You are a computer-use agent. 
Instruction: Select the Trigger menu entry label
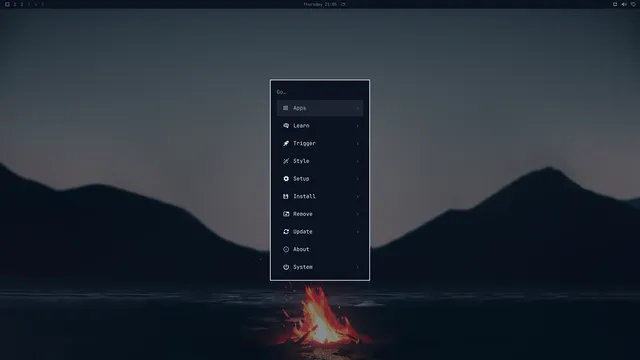pos(304,143)
